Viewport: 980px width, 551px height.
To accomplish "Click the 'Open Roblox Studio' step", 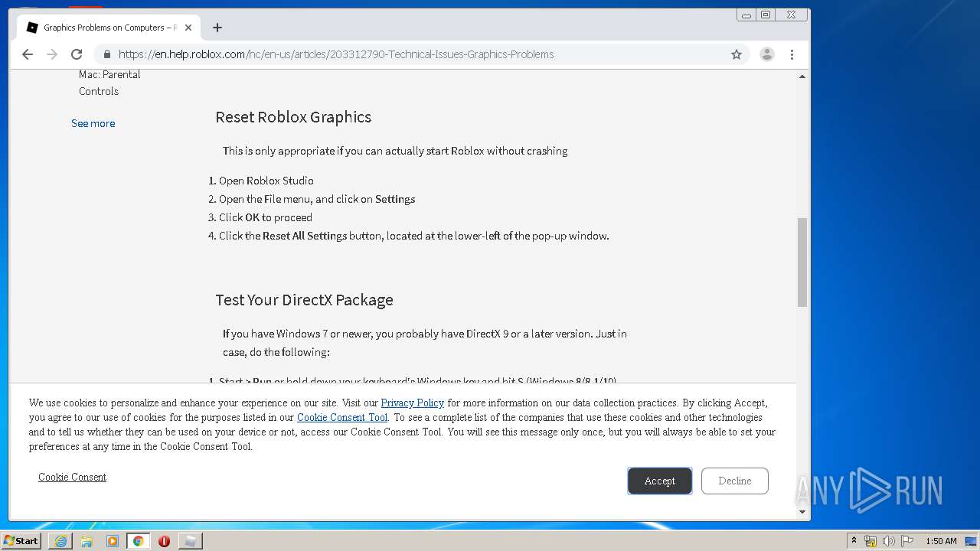I will point(266,181).
